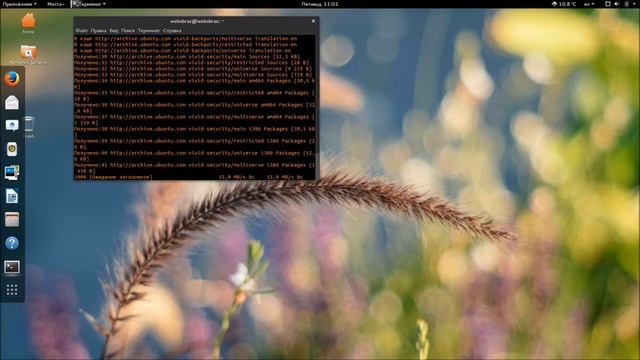Open the Справка menu in terminal

pyautogui.click(x=172, y=31)
